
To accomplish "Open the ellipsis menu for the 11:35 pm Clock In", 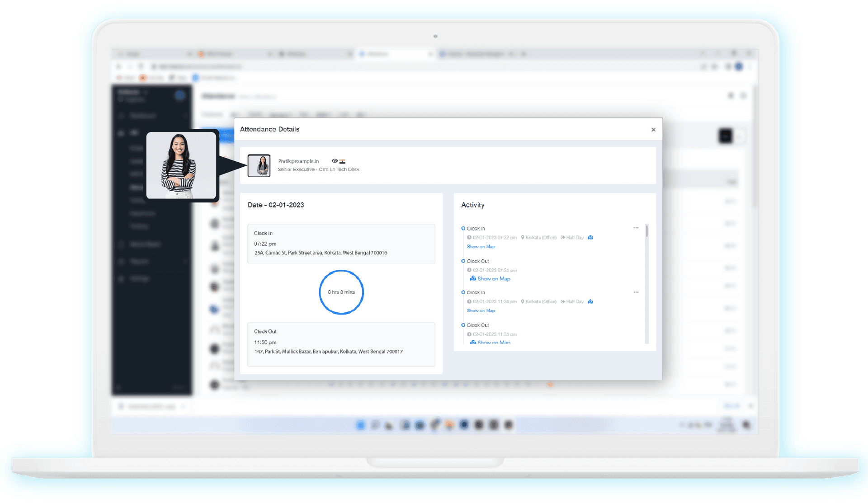I will pyautogui.click(x=636, y=292).
